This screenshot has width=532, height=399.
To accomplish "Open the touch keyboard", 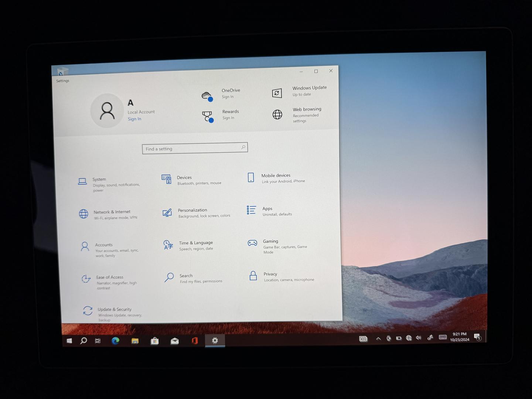I will click(443, 337).
